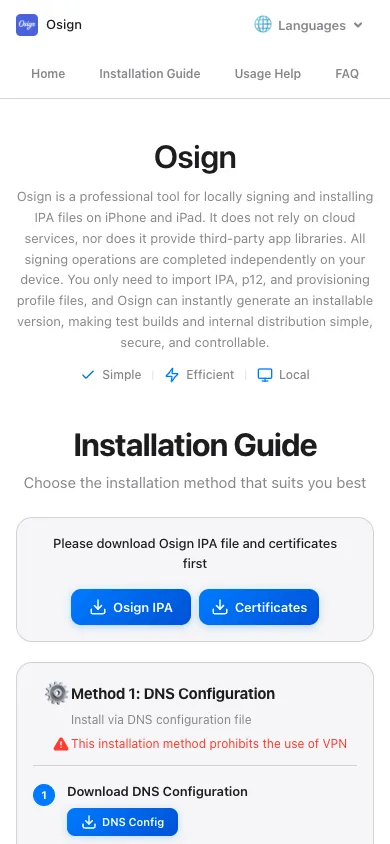Screen dimensions: 390x844
Task: Click the 'Local' feature label
Action: tap(294, 375)
